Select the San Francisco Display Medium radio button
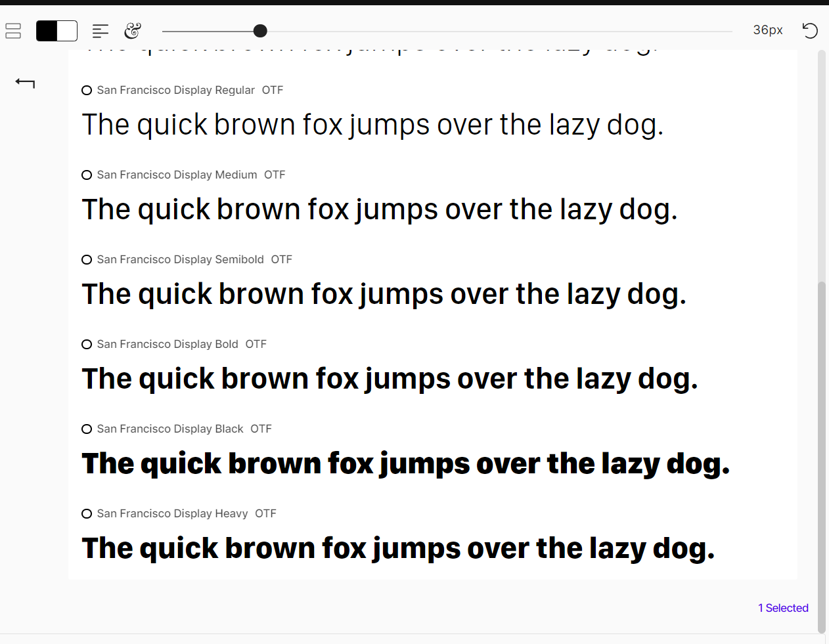Image resolution: width=829 pixels, height=644 pixels. pyautogui.click(x=87, y=175)
